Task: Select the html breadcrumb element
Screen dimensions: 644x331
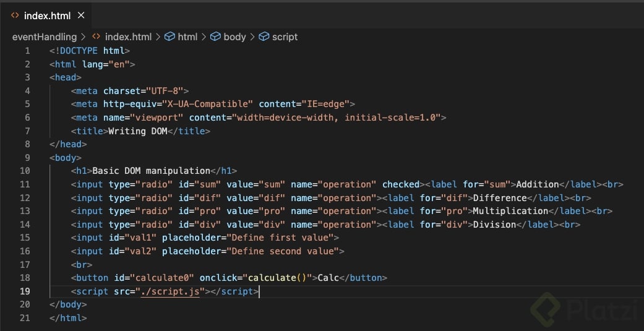Action: point(187,37)
